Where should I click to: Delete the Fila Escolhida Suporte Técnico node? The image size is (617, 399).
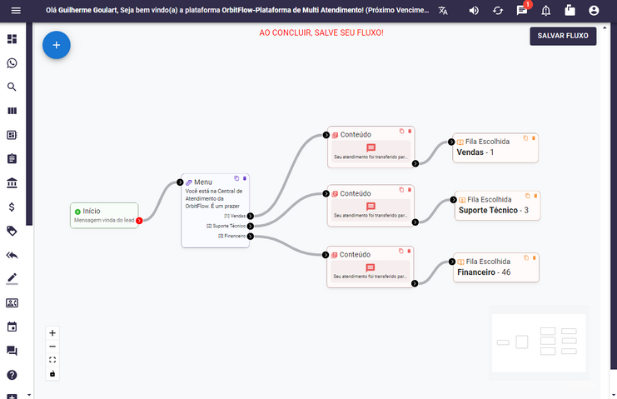536,196
